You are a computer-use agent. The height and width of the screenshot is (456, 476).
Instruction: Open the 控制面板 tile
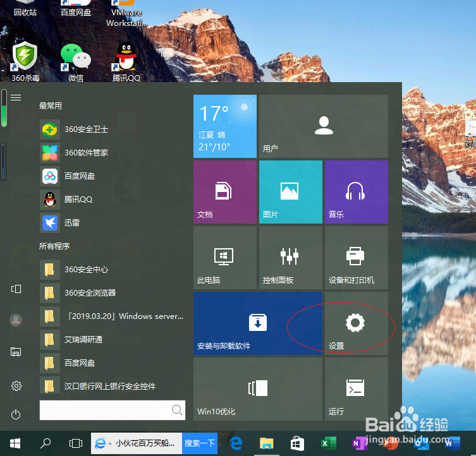(291, 258)
